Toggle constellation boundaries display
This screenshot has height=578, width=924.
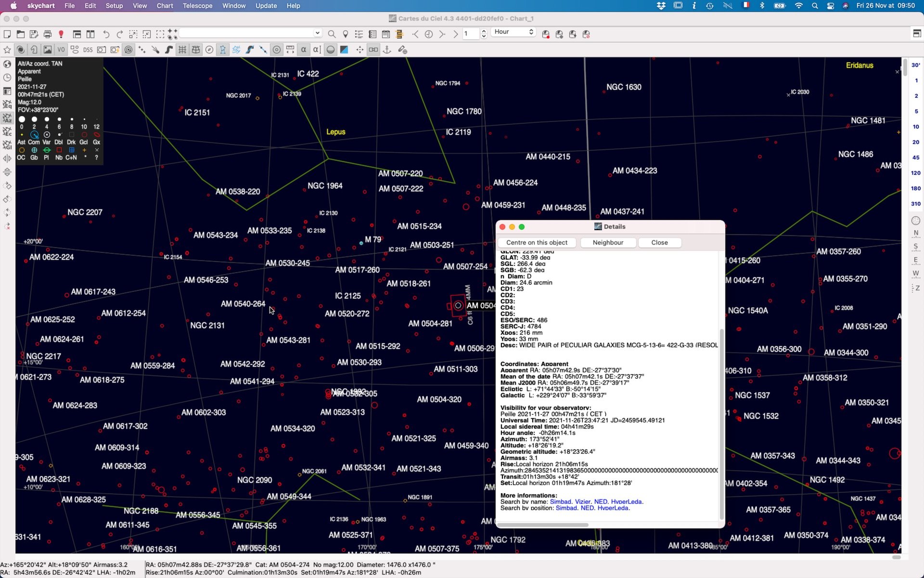236,50
